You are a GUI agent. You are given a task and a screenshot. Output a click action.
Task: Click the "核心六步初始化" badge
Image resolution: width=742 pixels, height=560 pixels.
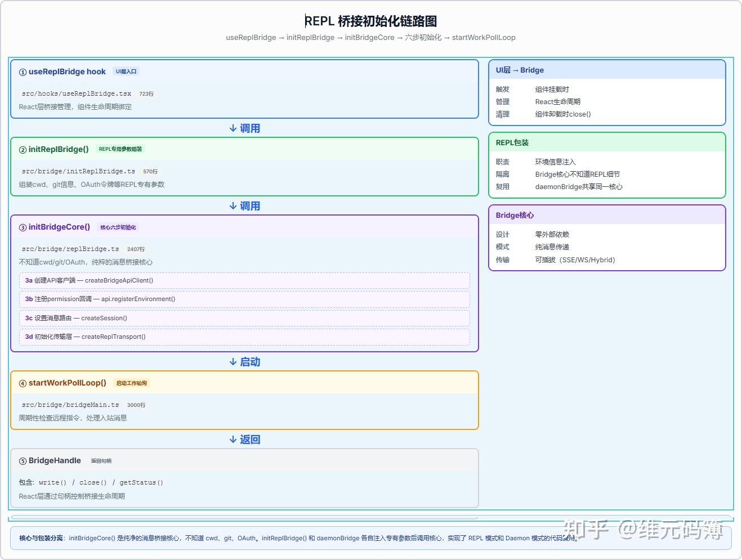tap(118, 227)
